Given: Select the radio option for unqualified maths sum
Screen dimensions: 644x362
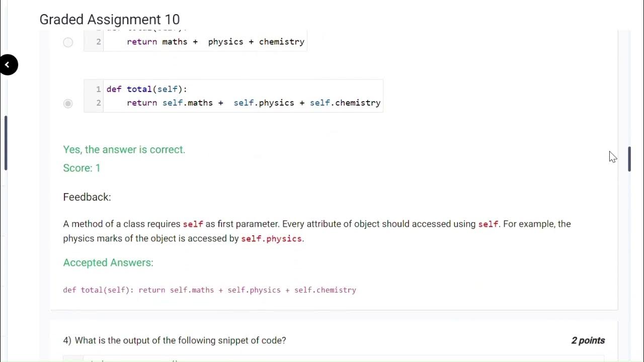Looking at the screenshot, I should pyautogui.click(x=68, y=42).
